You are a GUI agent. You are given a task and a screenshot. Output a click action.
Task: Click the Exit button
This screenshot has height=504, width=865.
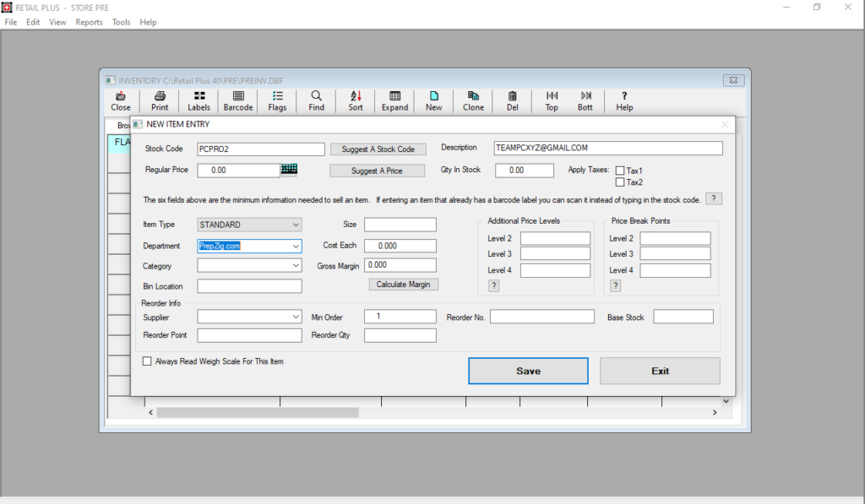(x=660, y=371)
